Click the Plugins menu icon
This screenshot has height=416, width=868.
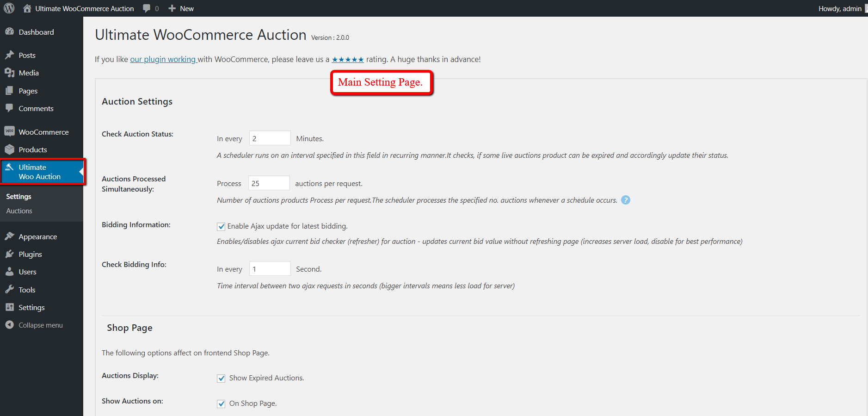[9, 254]
